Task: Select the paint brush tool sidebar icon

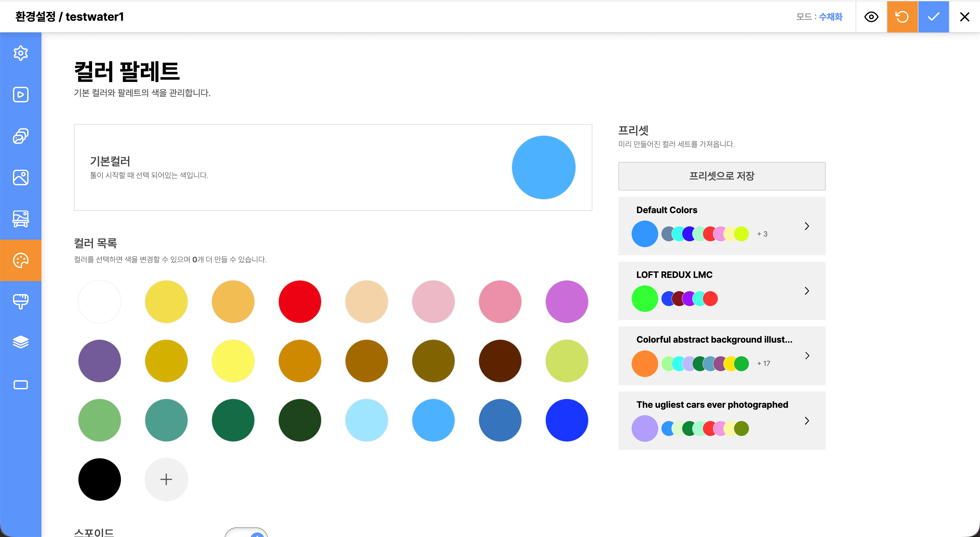Action: pyautogui.click(x=20, y=302)
